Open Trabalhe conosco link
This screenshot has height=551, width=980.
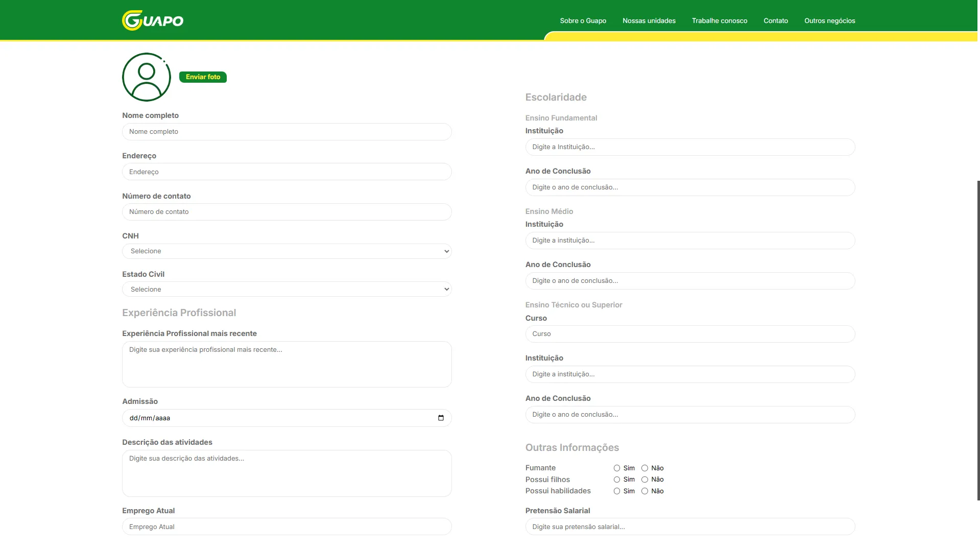point(719,21)
